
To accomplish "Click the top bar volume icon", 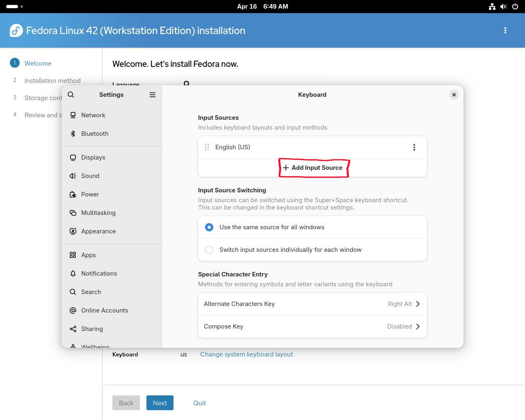I will tap(504, 7).
